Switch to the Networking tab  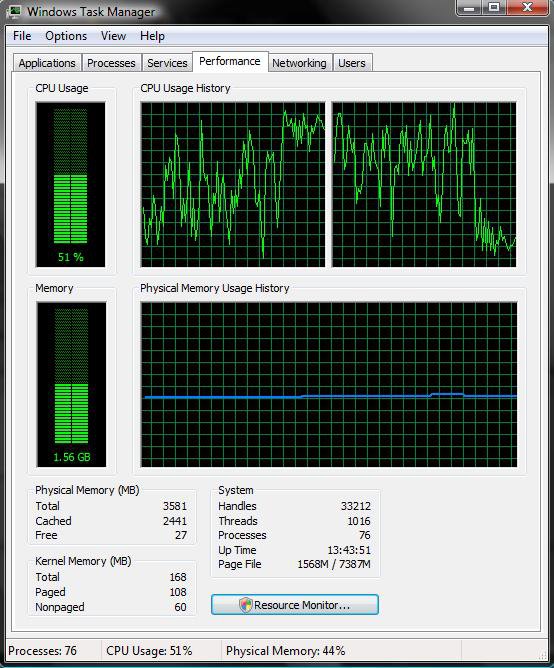(299, 63)
